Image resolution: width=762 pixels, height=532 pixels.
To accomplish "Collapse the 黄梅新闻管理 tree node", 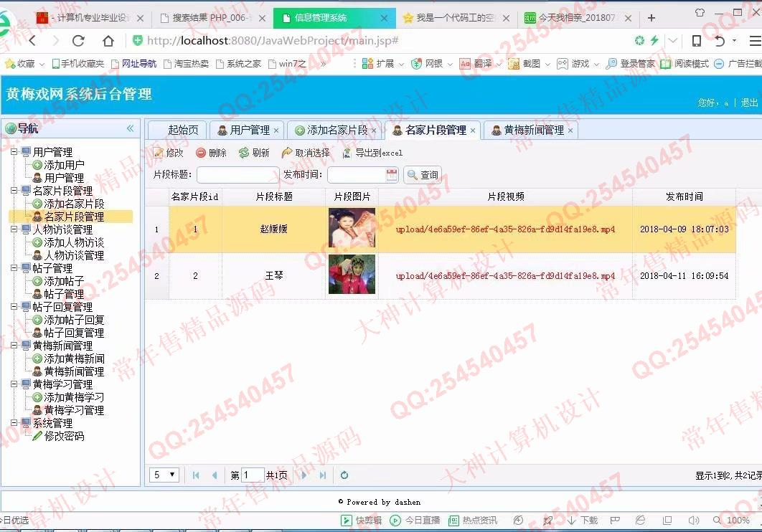I will click(x=14, y=346).
